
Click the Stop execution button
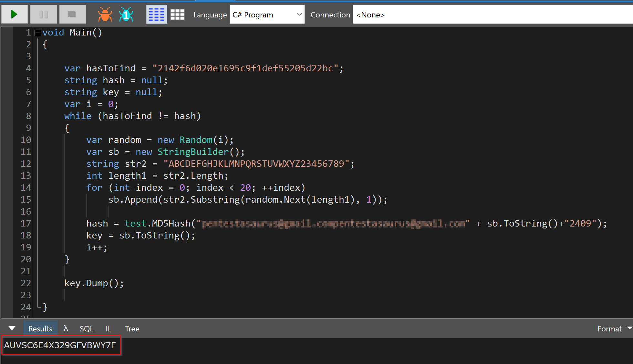point(72,15)
